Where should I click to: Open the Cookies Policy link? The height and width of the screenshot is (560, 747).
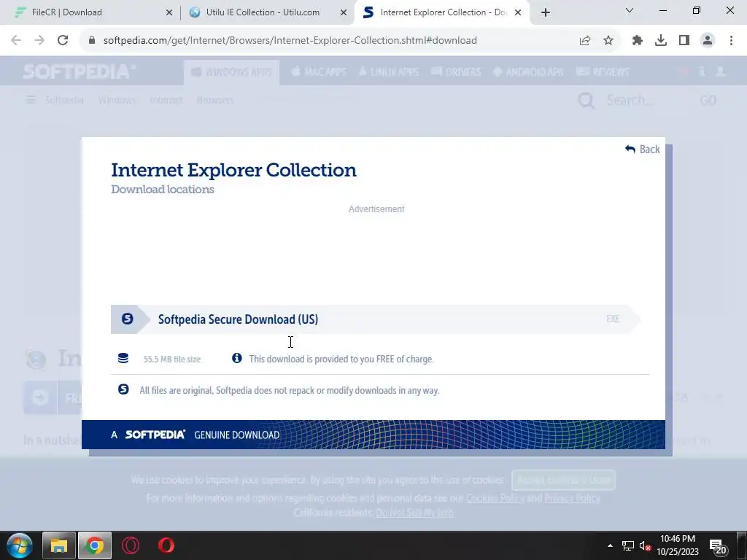pos(495,497)
